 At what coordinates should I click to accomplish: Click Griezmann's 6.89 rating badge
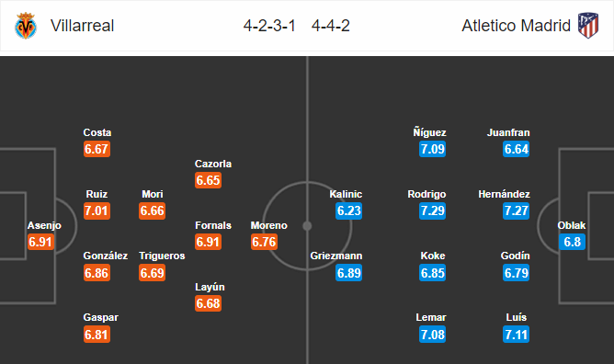[349, 273]
